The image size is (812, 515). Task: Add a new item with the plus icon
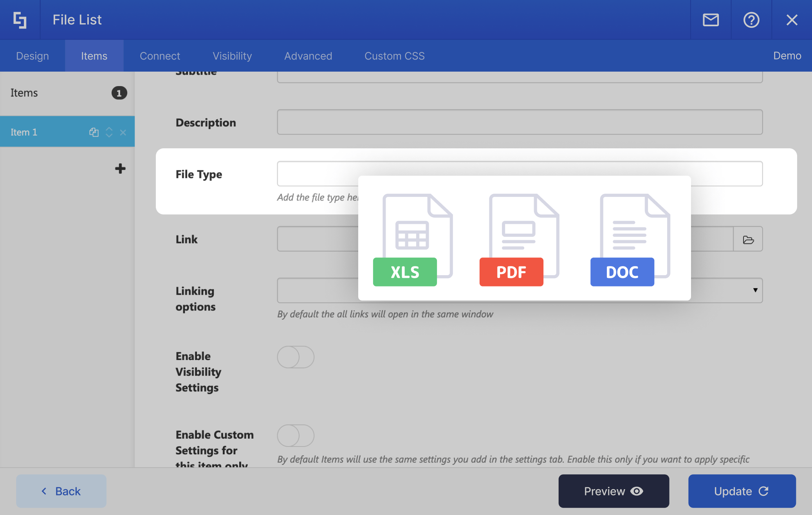(x=120, y=169)
